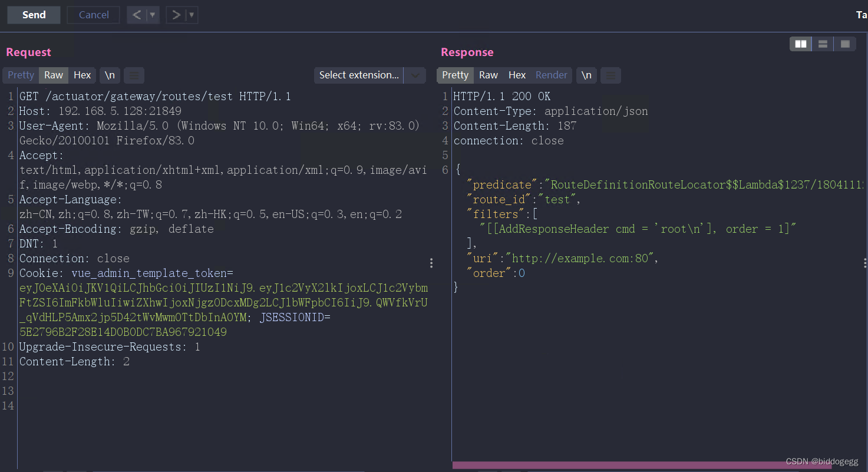Click the Content-Type: application/json response header

[x=551, y=111]
